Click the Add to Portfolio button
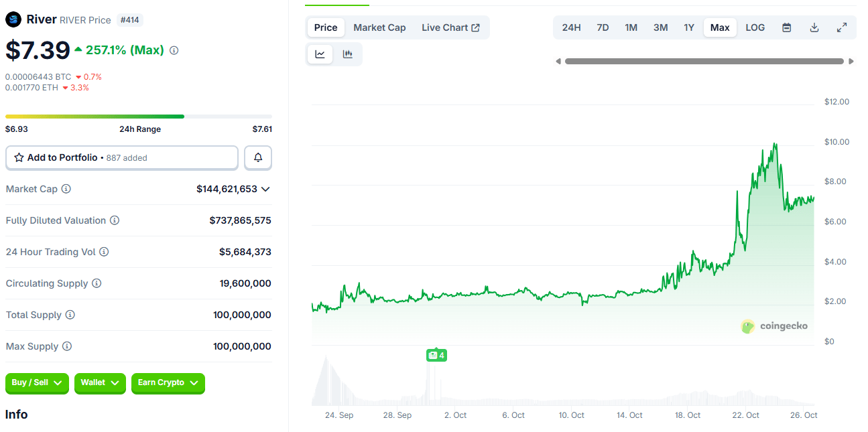The width and height of the screenshot is (868, 432). click(122, 157)
